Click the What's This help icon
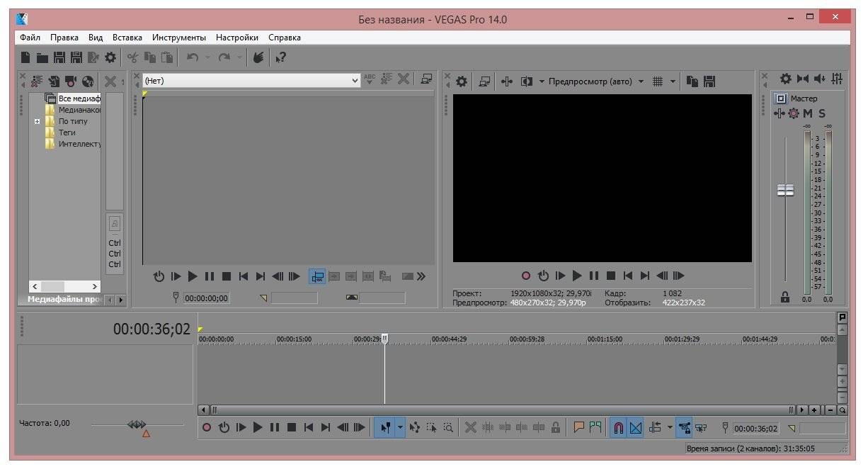 (x=281, y=57)
